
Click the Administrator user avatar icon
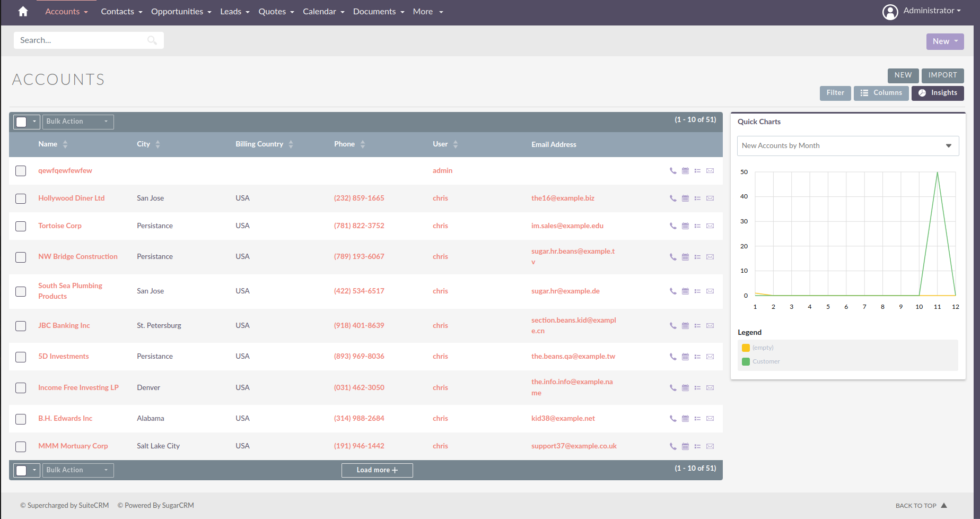click(890, 12)
